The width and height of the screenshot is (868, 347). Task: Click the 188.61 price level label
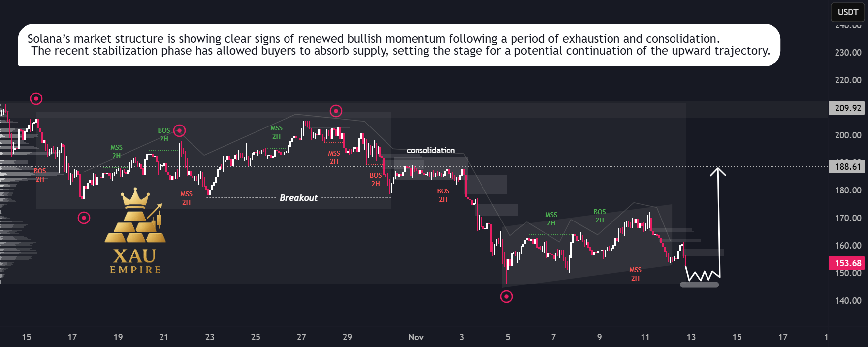click(x=847, y=167)
